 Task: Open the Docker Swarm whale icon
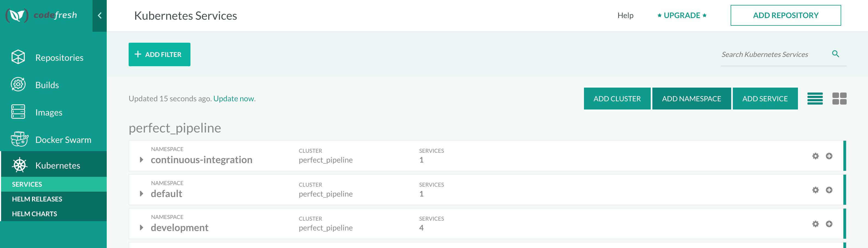pos(19,139)
